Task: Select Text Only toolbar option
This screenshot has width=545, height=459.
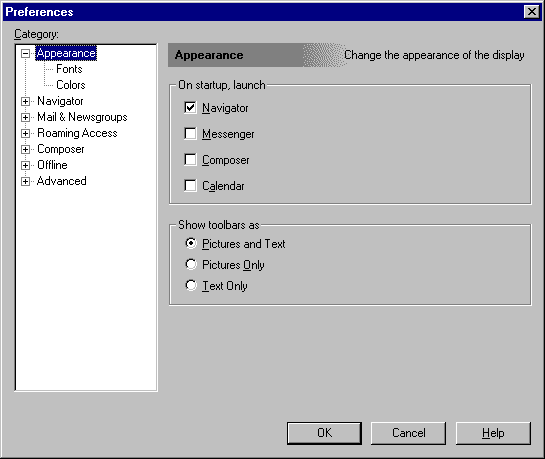Action: point(191,286)
